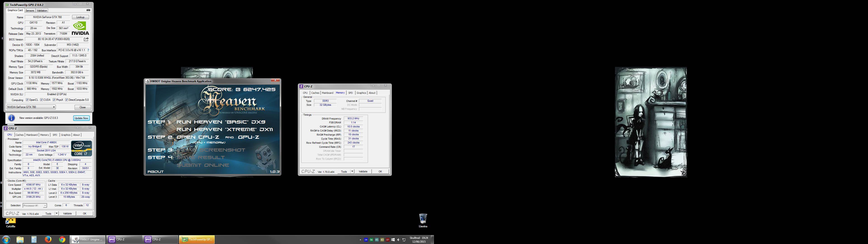Expand Tools arrow in memory-timings CPU-Z window
Viewport: 868px width, 244px height.
pyautogui.click(x=352, y=171)
